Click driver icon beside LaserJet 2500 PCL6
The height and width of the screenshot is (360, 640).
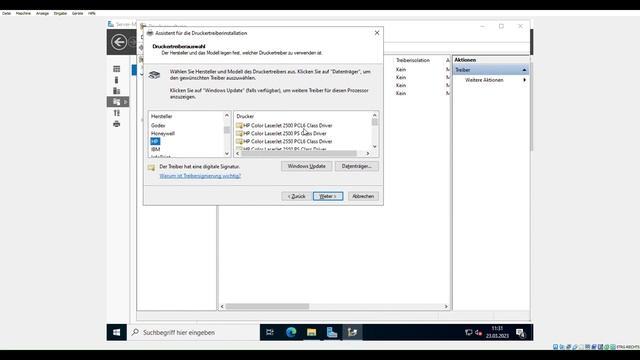(x=239, y=125)
